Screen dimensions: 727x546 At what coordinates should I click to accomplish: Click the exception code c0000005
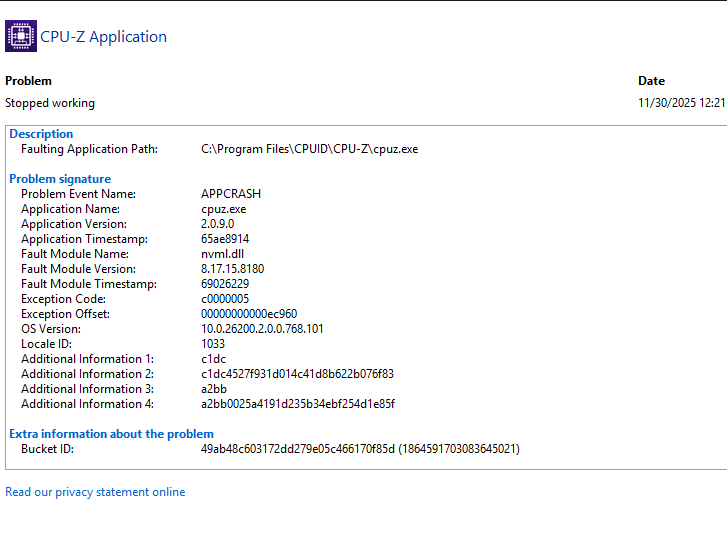tap(225, 299)
